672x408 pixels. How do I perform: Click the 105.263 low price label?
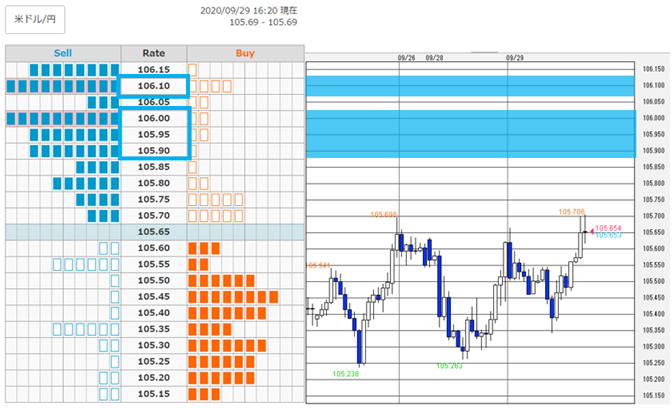449,366
